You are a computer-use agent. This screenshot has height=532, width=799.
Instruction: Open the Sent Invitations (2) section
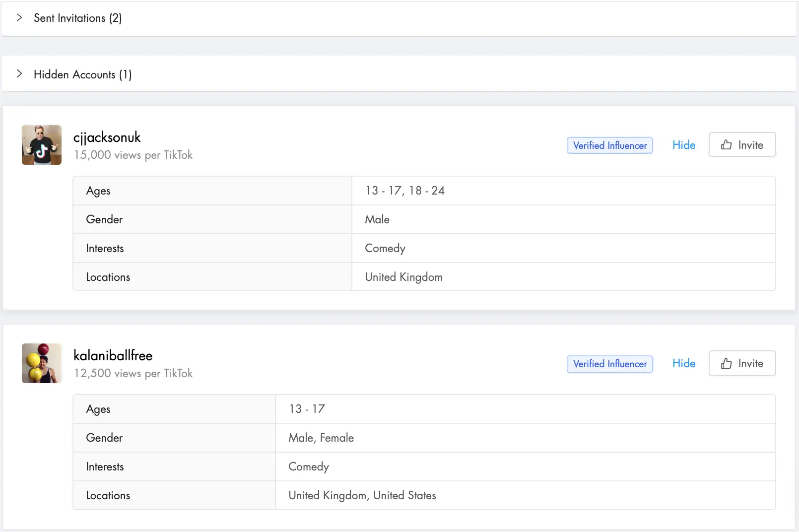tap(78, 18)
